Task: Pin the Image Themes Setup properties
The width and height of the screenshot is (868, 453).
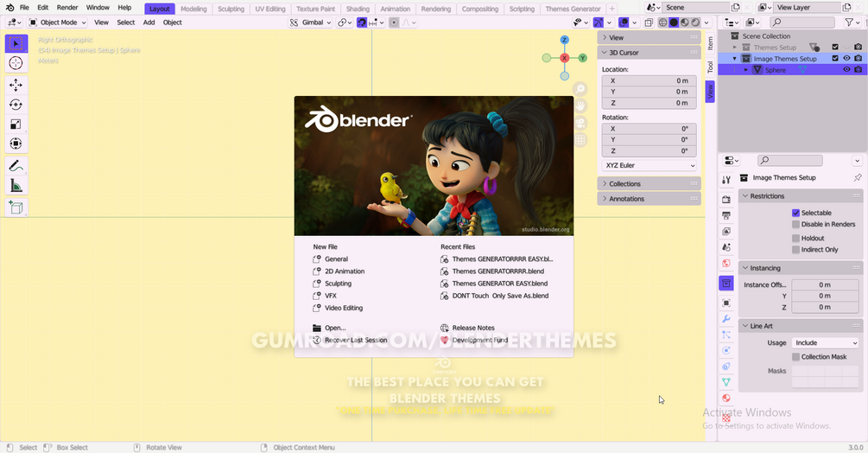Action: click(x=858, y=178)
